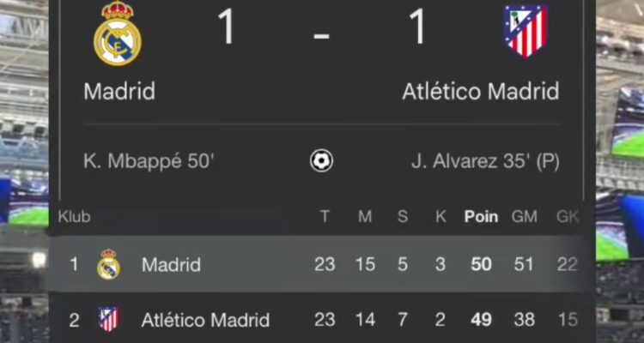
Task: Click the T column header
Action: point(325,217)
